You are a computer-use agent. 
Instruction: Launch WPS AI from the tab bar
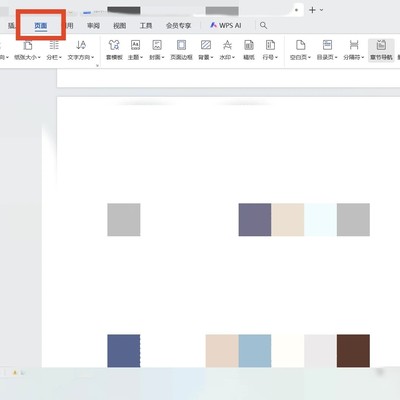[x=226, y=25]
